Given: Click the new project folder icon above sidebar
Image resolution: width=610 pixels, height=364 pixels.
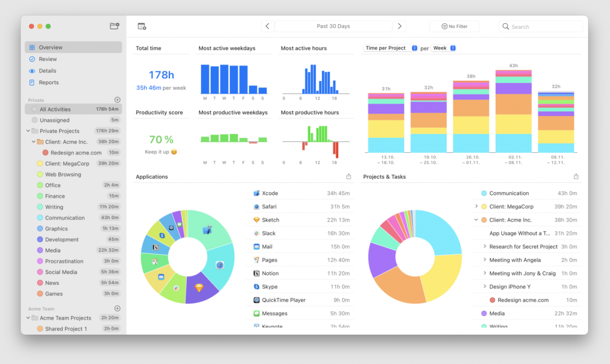Looking at the screenshot, I should pos(114,26).
